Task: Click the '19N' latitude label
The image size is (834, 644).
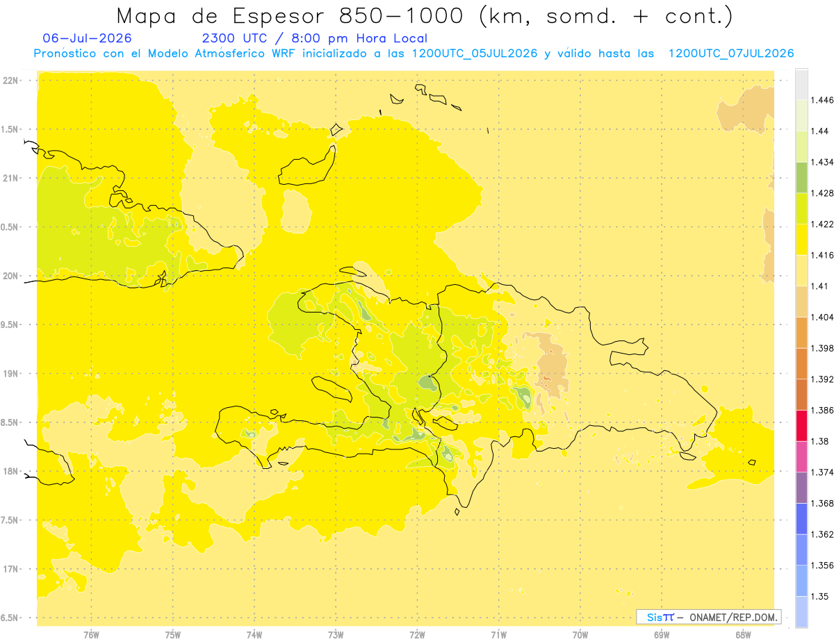Action: [x=10, y=373]
